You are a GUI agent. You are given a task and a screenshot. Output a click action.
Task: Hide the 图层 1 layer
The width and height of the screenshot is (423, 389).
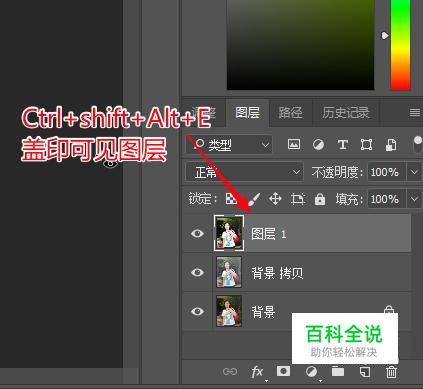point(197,233)
